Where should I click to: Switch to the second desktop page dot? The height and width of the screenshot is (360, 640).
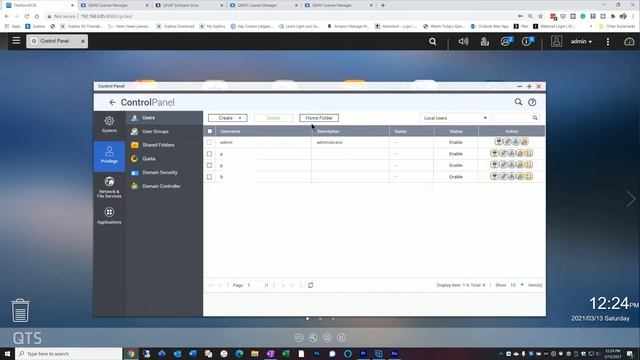click(x=320, y=318)
